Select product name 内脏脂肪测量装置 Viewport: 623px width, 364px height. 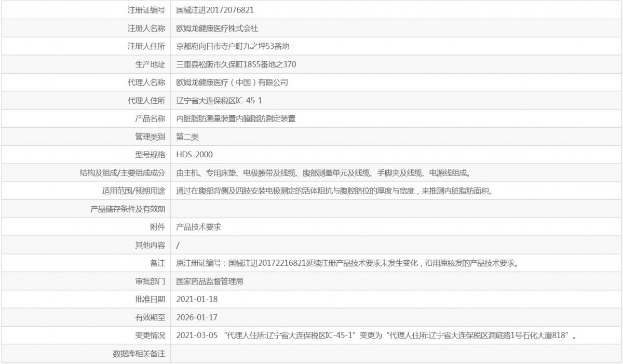coord(206,119)
